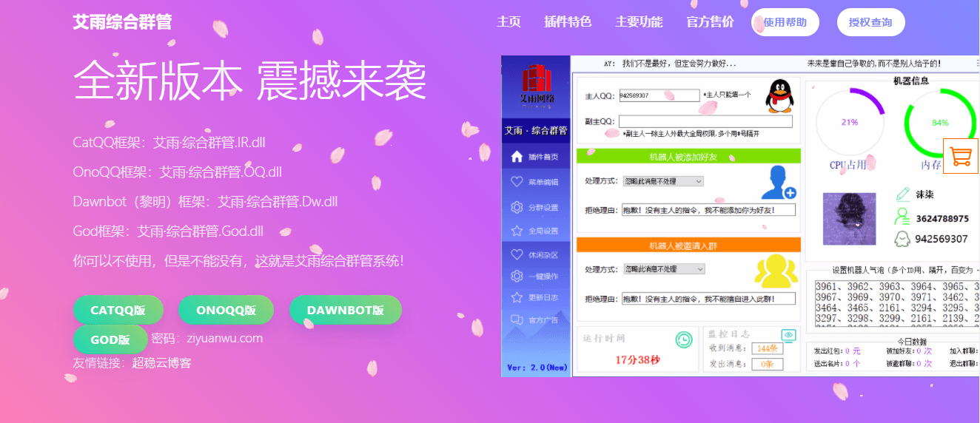Image resolution: width=980 pixels, height=423 pixels.
Task: Click the green clock icon by 运行时间
Action: pyautogui.click(x=683, y=339)
